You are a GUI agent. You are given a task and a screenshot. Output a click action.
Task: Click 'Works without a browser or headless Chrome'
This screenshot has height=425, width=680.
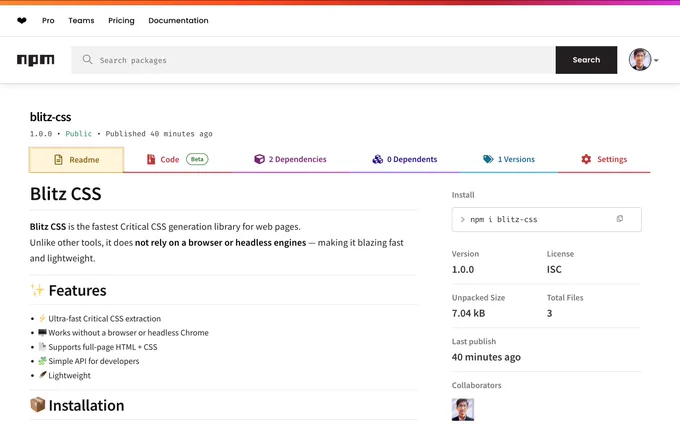point(128,333)
